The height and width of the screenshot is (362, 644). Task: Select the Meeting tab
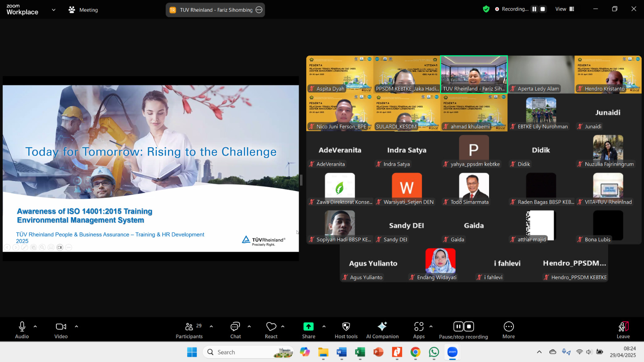click(83, 10)
